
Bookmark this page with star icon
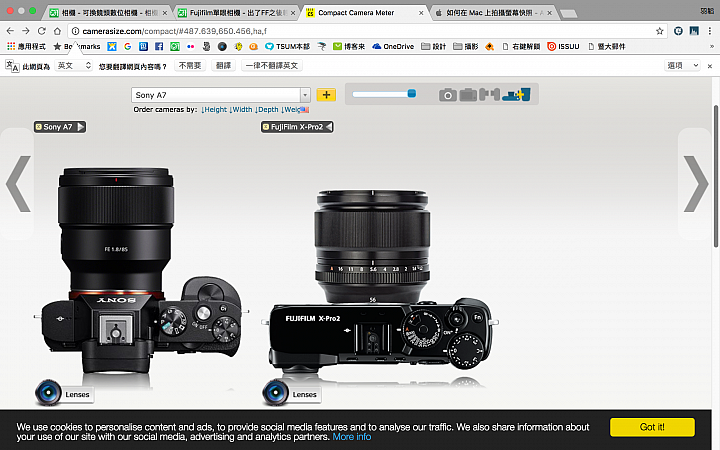point(659,31)
